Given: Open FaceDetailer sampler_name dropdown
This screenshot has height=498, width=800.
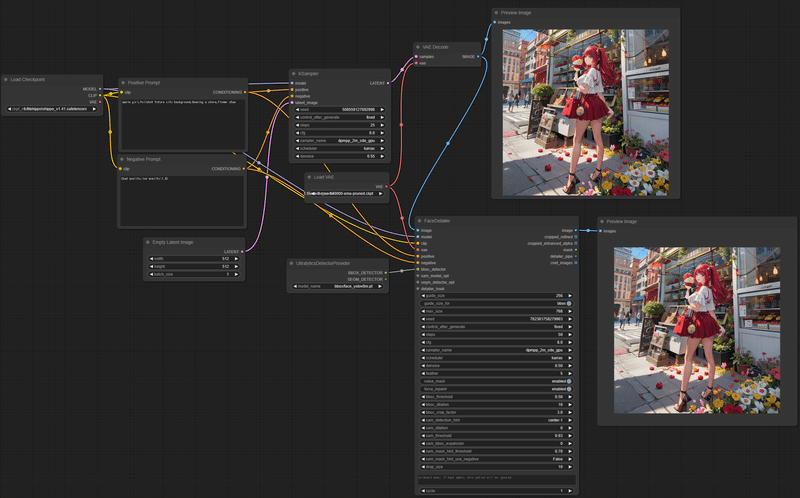Looking at the screenshot, I should pos(496,350).
